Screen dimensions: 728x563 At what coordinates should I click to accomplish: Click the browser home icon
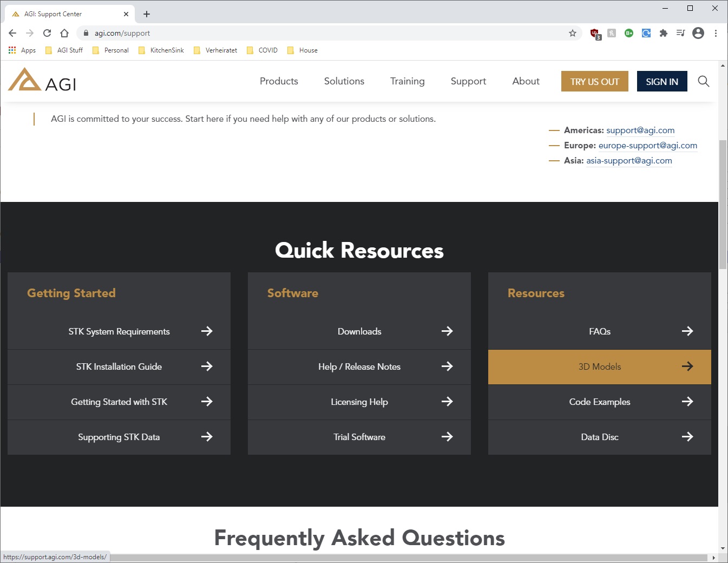(x=64, y=33)
